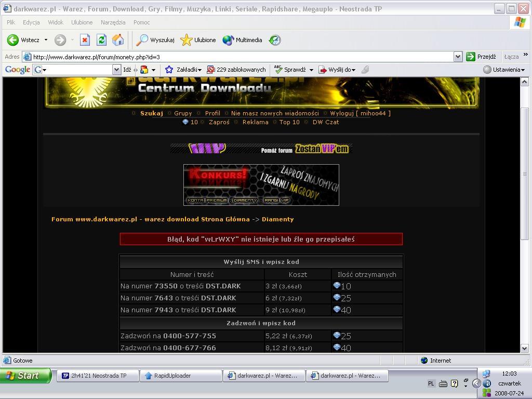Open the History clock icon

click(x=275, y=40)
